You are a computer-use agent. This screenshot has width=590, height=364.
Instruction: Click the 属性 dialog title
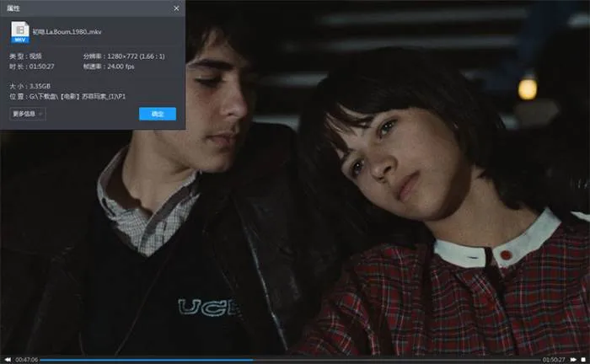tap(13, 8)
